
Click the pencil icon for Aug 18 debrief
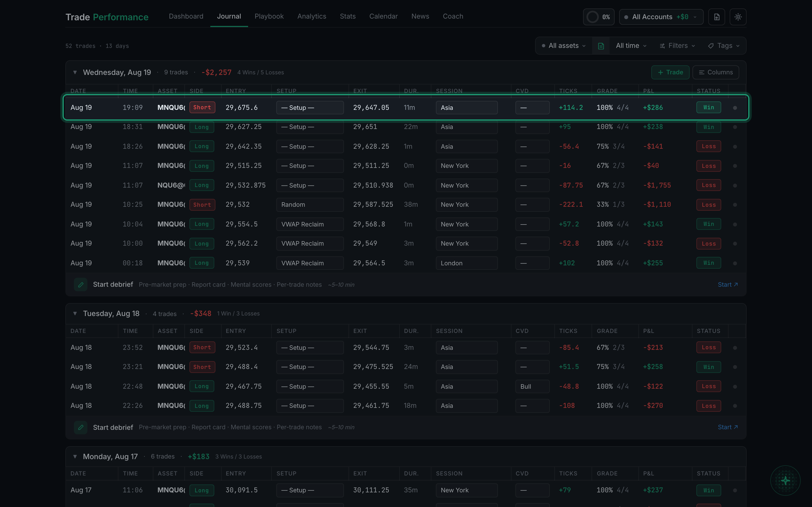pyautogui.click(x=81, y=428)
